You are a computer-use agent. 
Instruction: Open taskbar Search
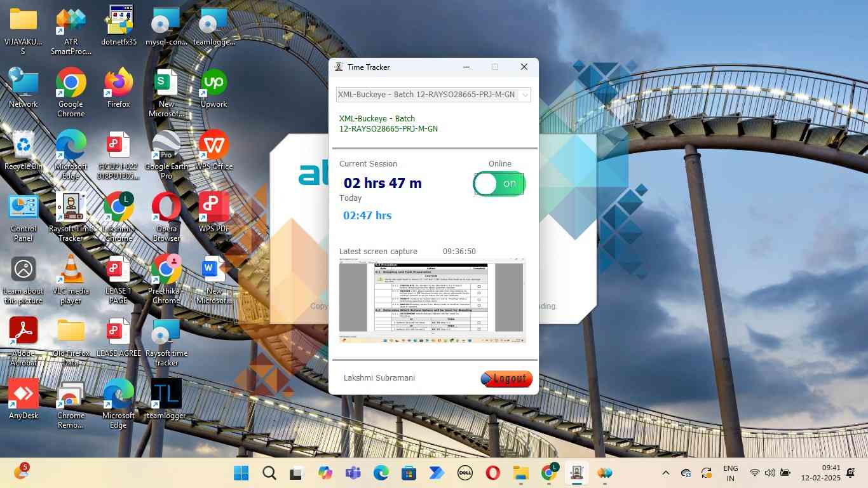pyautogui.click(x=269, y=473)
